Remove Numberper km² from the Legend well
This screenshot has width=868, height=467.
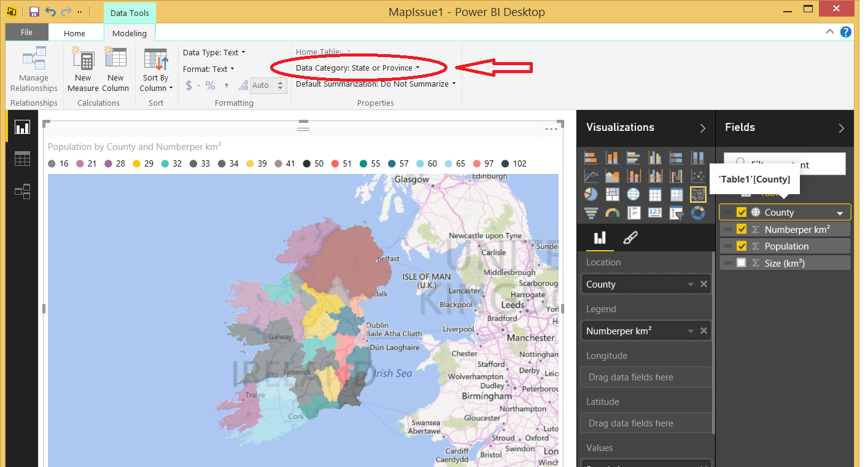click(x=704, y=331)
